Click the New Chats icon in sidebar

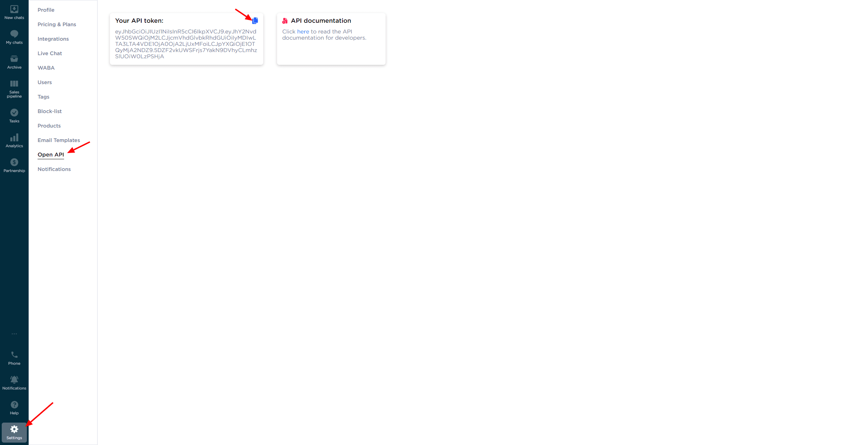(x=14, y=10)
